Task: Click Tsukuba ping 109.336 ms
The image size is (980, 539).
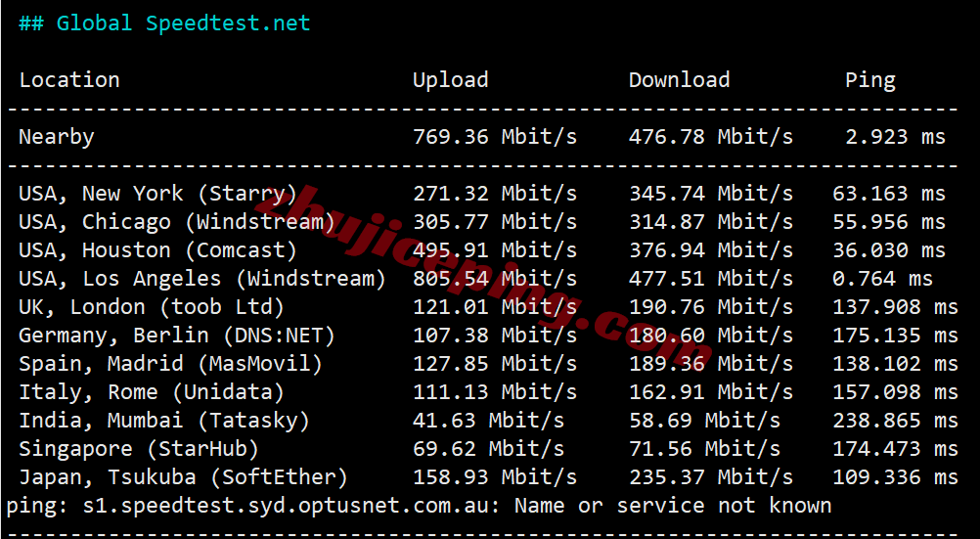Action: pos(896,477)
